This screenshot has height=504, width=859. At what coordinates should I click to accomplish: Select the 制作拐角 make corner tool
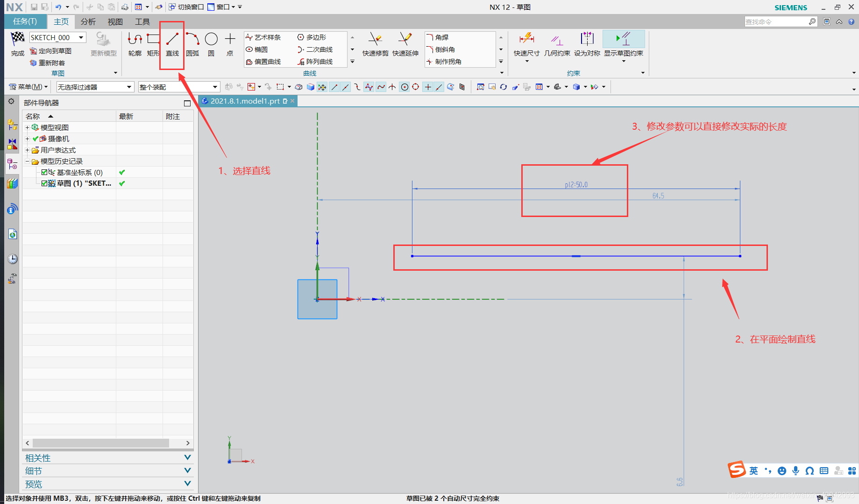click(444, 62)
